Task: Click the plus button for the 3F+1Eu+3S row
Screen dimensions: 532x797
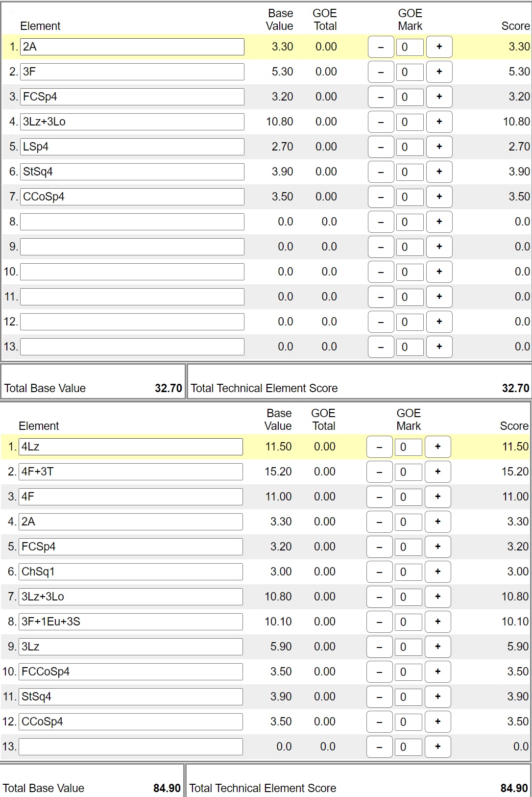Action: coord(437,622)
